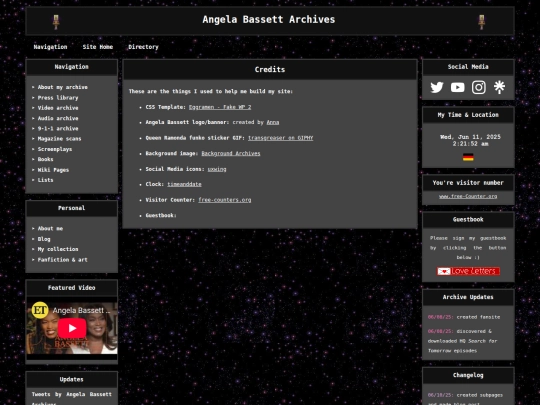Follow the uxwing icons credit link
Viewport: 540px width, 405px height.
(x=217, y=169)
